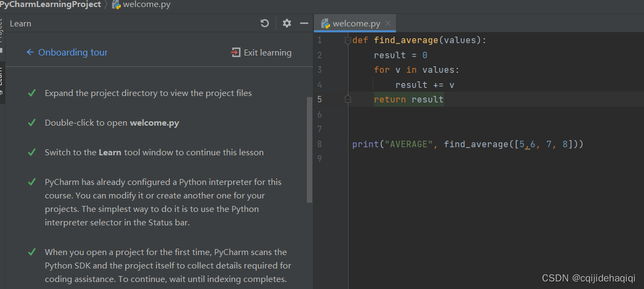The height and width of the screenshot is (289, 644).
Task: Click PyCharmLearningProject breadcrumb
Action: [50, 4]
